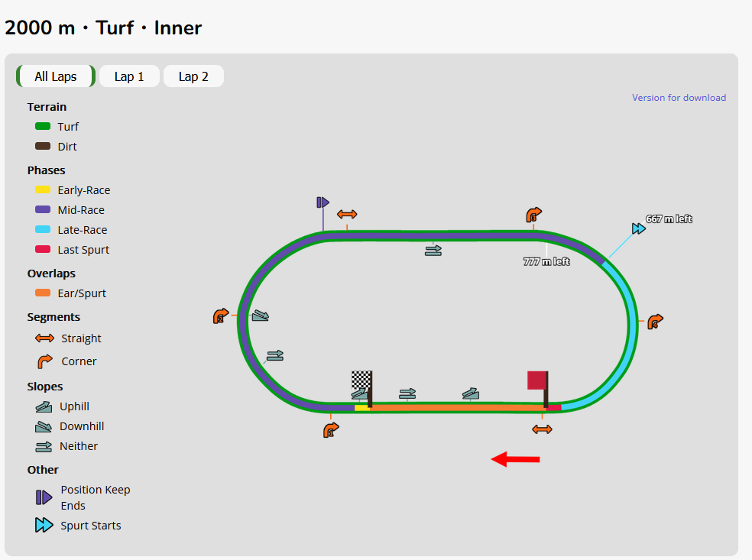Screen dimensions: 752x560
Task: Click the cyan late-race track segment
Action: [x=633, y=326]
